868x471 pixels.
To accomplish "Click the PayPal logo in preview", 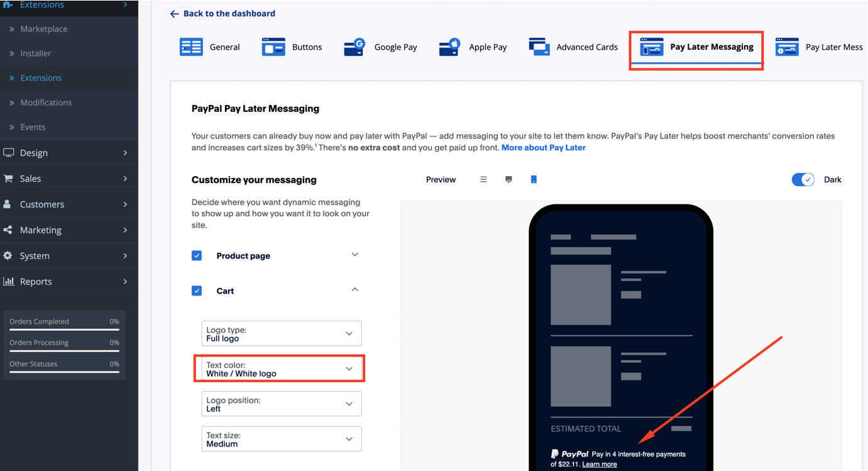I will 569,454.
